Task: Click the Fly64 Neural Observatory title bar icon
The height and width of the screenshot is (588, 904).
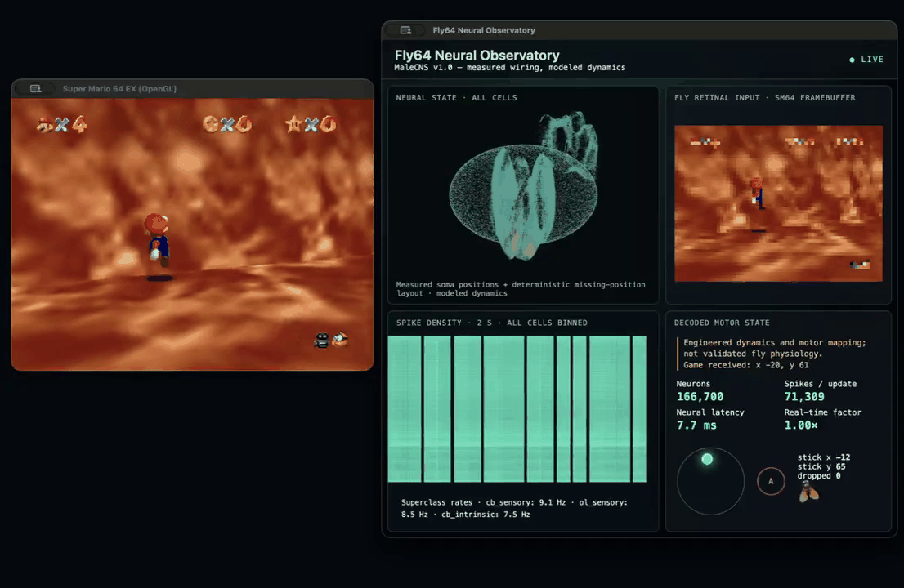Action: [406, 30]
